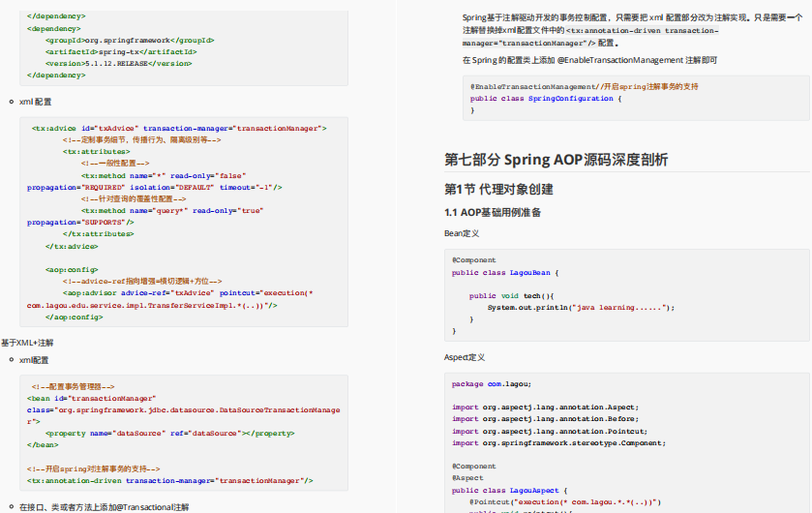812x513 pixels.
Task: Click the line 'propagation="REQUIRED" isolation="DEFAULT"'
Action: tap(154, 187)
